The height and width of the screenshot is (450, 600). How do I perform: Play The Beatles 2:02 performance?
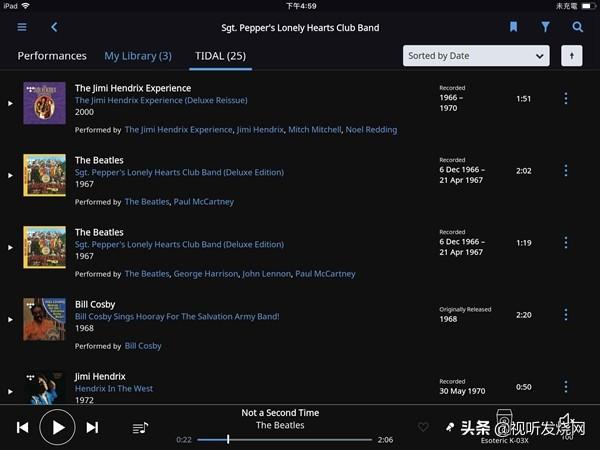(10, 175)
